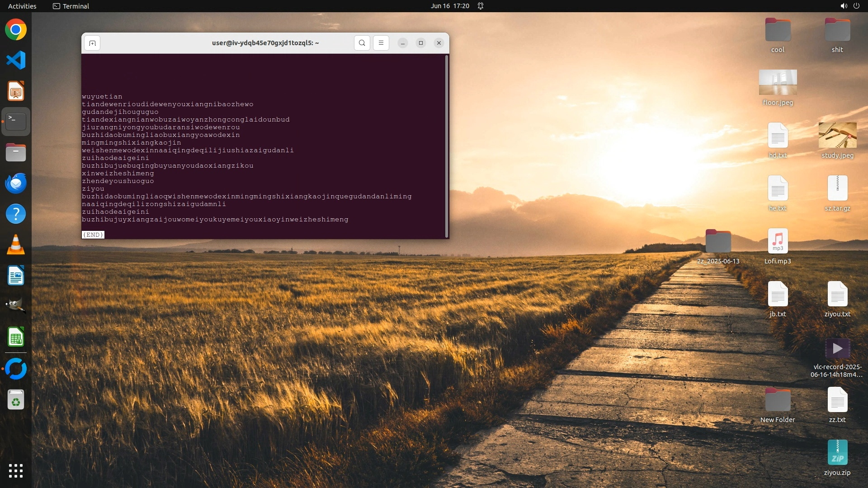868x488 pixels.
Task: Launch Google Chrome from dock
Action: [x=16, y=30]
